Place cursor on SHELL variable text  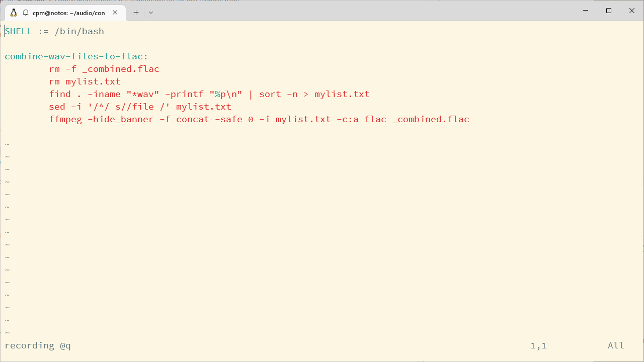(x=19, y=31)
